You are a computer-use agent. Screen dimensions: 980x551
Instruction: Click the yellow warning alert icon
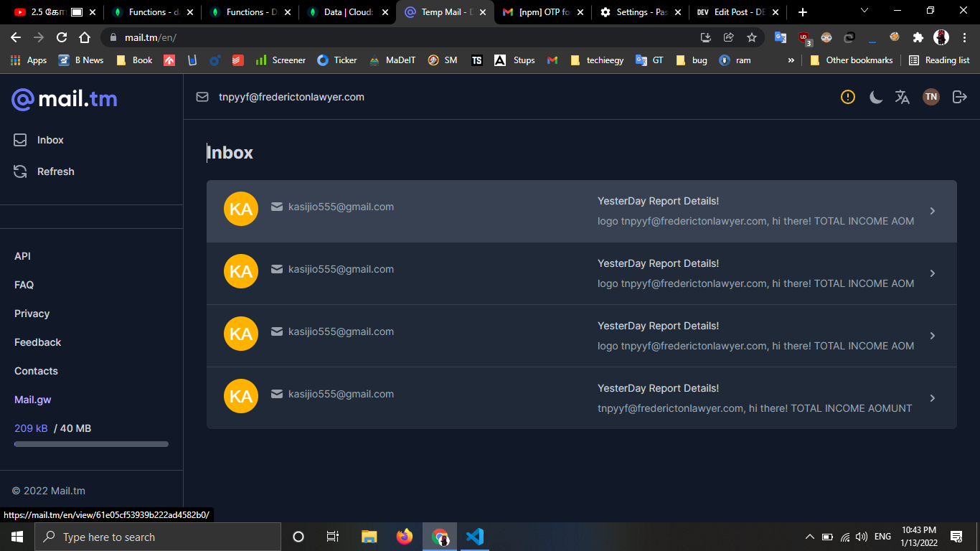click(848, 97)
